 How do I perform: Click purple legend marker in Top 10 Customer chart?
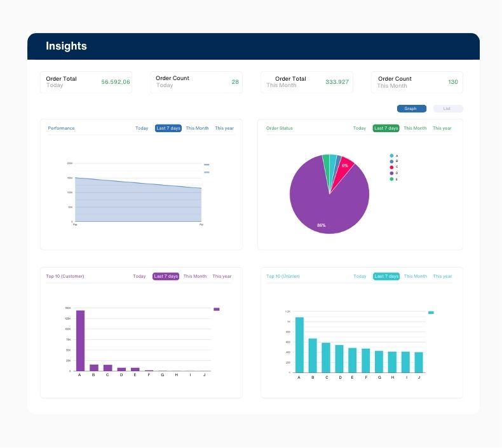coord(217,309)
